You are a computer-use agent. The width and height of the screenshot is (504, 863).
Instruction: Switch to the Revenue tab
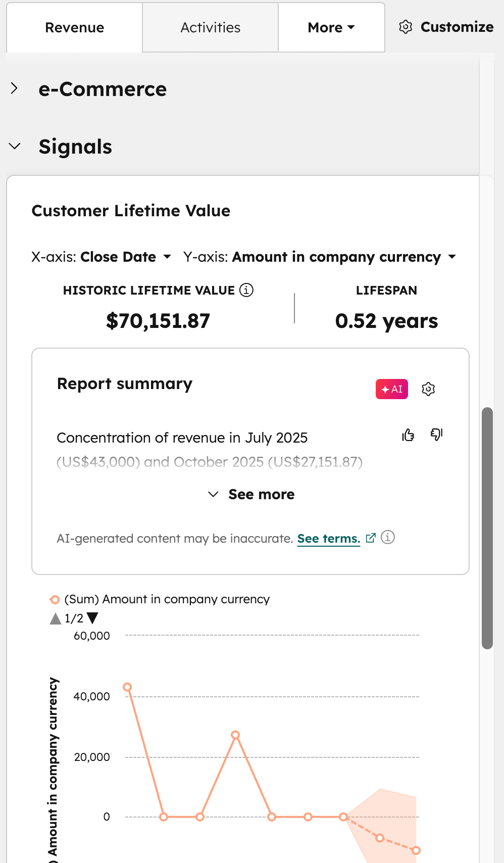tap(74, 27)
